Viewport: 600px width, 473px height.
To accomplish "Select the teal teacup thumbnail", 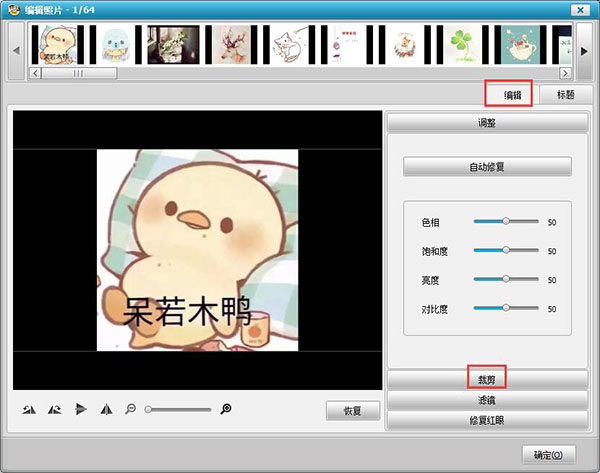I will pyautogui.click(x=520, y=44).
